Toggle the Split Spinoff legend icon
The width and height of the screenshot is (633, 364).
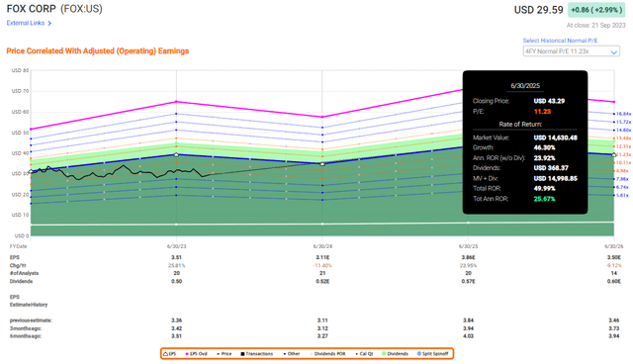(x=419, y=354)
